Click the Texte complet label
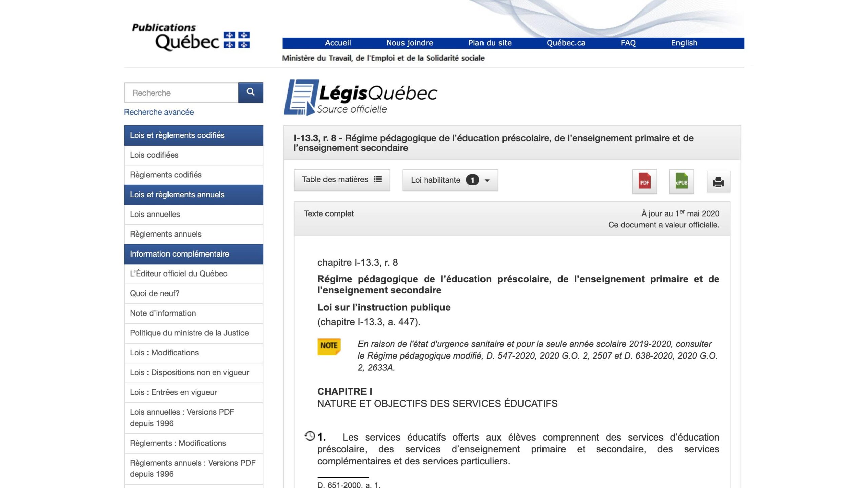The image size is (868, 488). coord(329,213)
